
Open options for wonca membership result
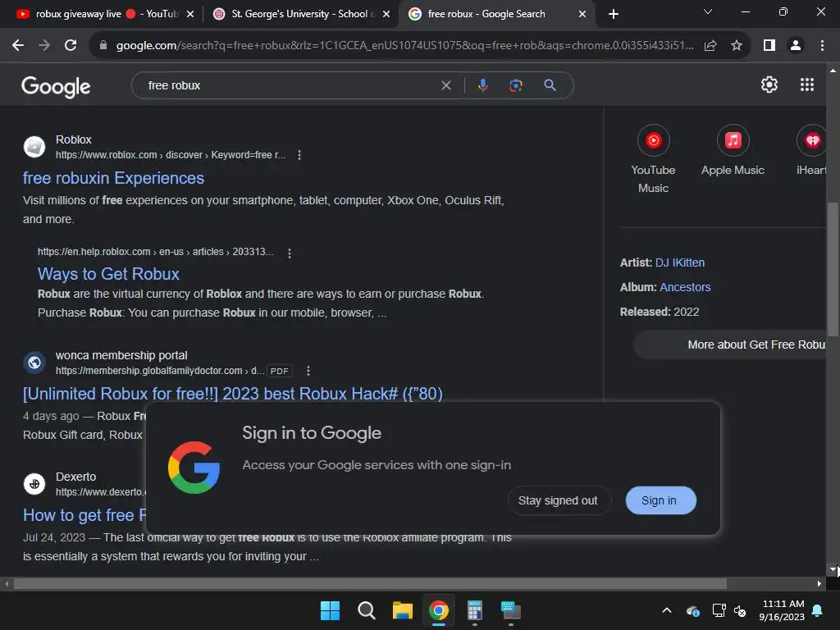pyautogui.click(x=308, y=371)
